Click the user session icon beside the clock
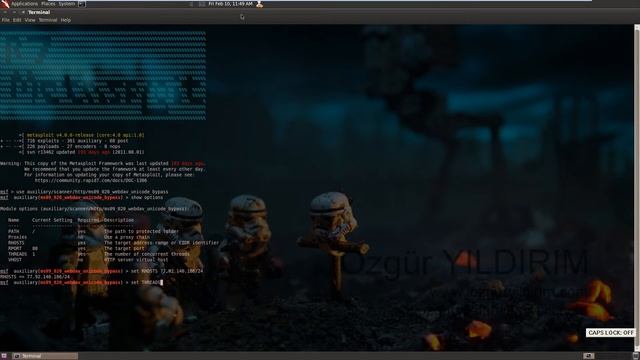Screen dimensions: 640x360 click(259, 4)
